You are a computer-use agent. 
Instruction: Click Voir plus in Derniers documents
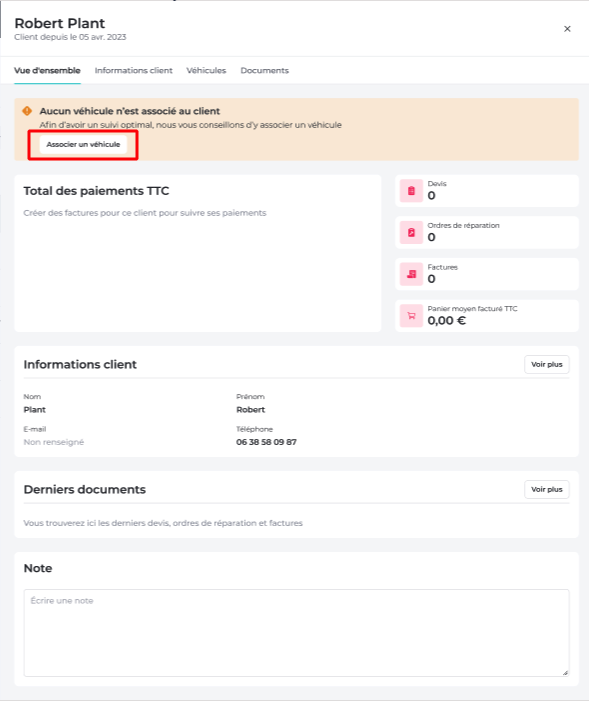pos(547,490)
